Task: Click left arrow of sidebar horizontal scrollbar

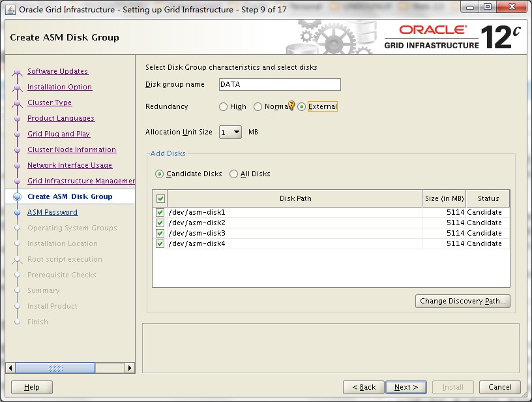Action: click(10, 367)
